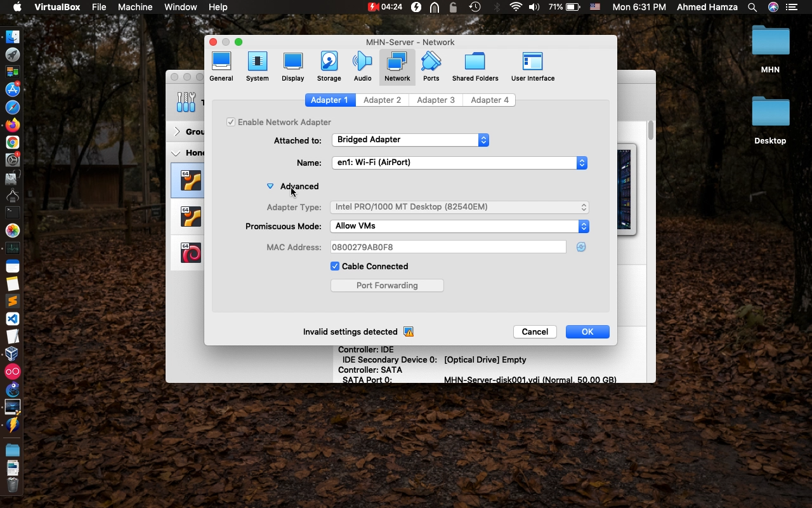This screenshot has height=508, width=812.
Task: Uncheck the Cable Connected checkbox
Action: pyautogui.click(x=335, y=266)
